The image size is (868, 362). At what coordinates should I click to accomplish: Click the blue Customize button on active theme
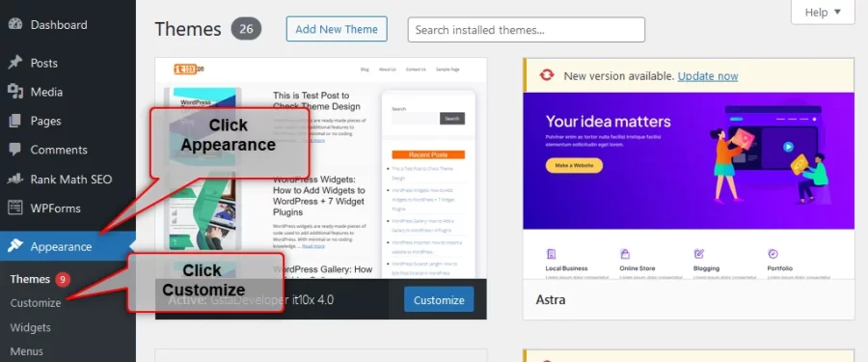point(439,300)
